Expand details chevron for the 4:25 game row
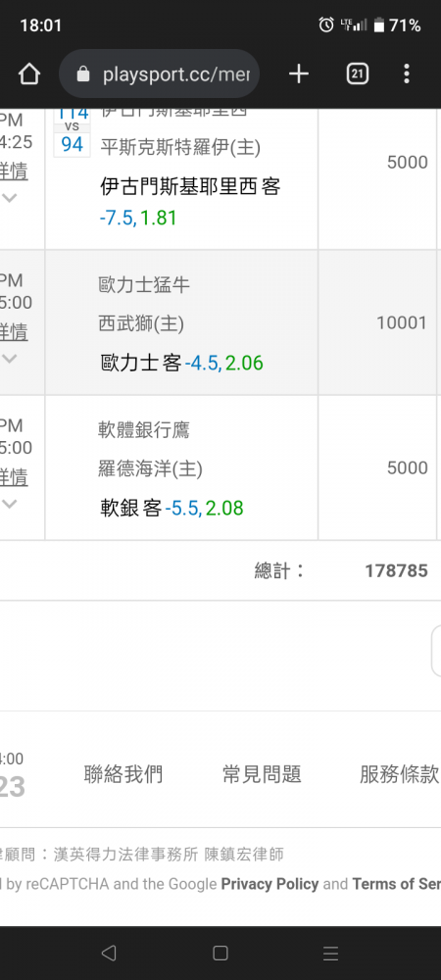 10,198
